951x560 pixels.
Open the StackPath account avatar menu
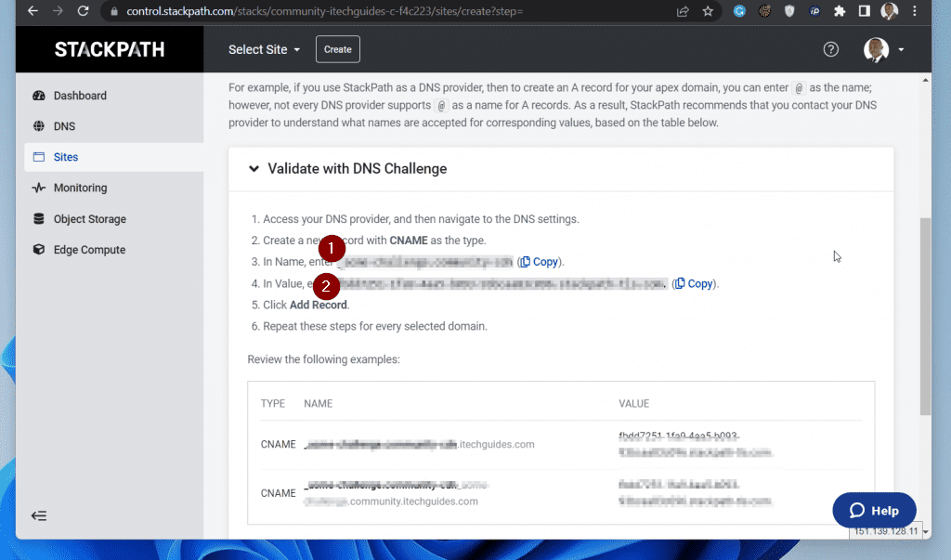[884, 50]
